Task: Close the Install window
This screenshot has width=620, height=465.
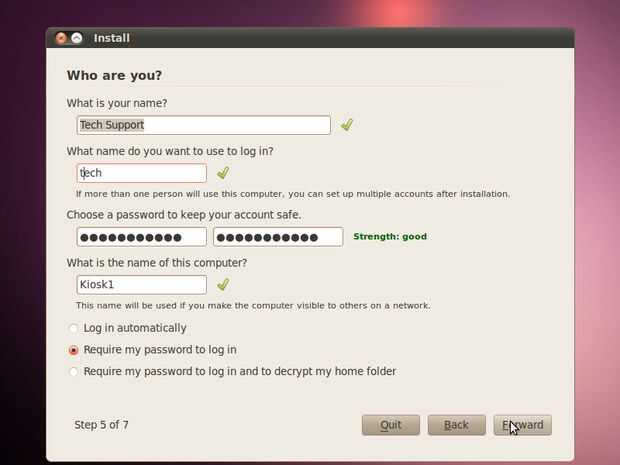Action: click(x=61, y=38)
